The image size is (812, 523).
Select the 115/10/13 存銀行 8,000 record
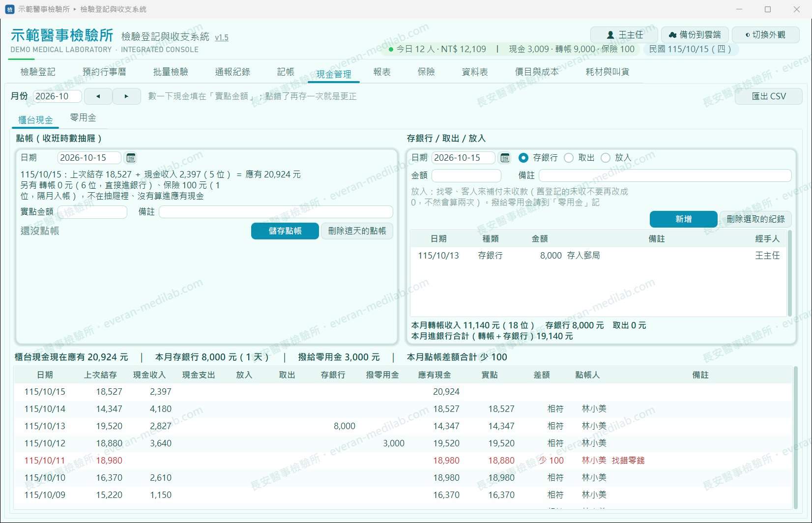coord(599,256)
